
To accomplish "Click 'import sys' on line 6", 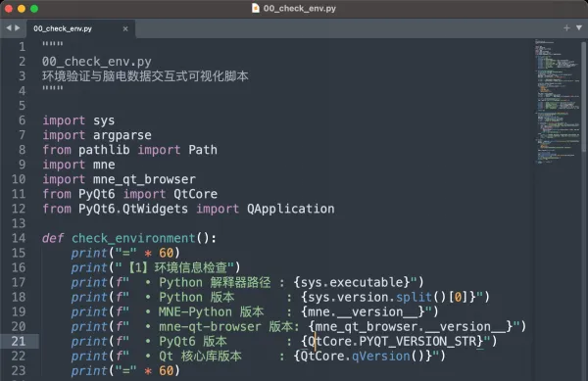I will tap(78, 120).
